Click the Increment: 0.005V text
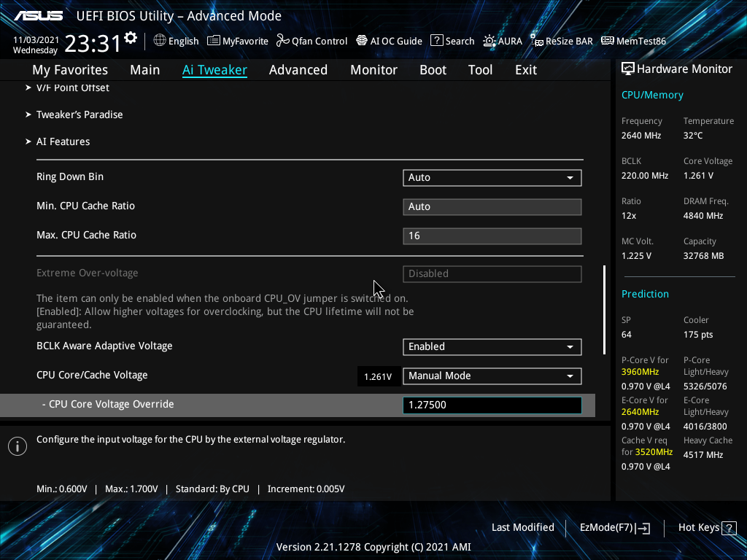Image resolution: width=747 pixels, height=560 pixels. tap(306, 489)
